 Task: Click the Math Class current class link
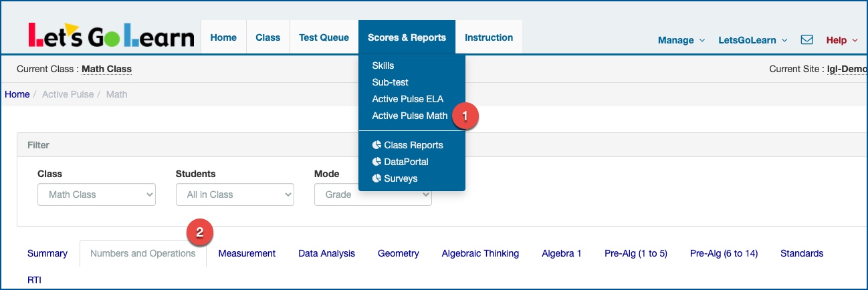click(x=106, y=69)
